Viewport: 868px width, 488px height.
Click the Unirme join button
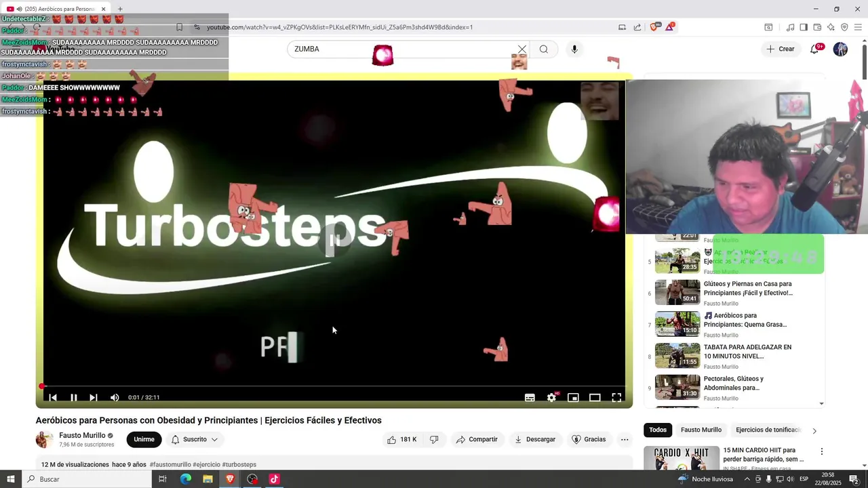point(144,439)
